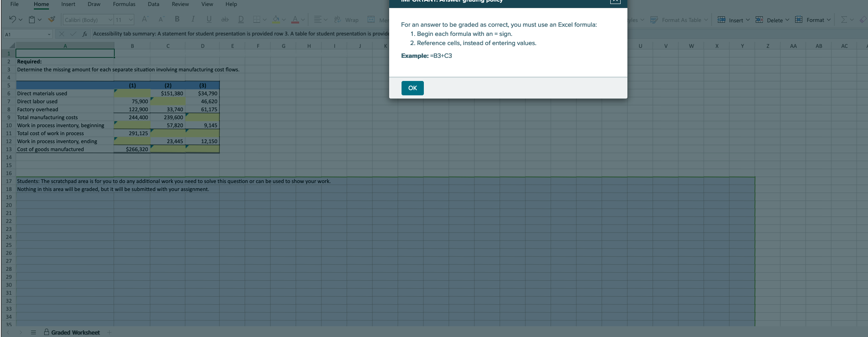The image size is (868, 337).
Task: Select the 'Total manufacturing costs' label cell
Action: [x=65, y=117]
